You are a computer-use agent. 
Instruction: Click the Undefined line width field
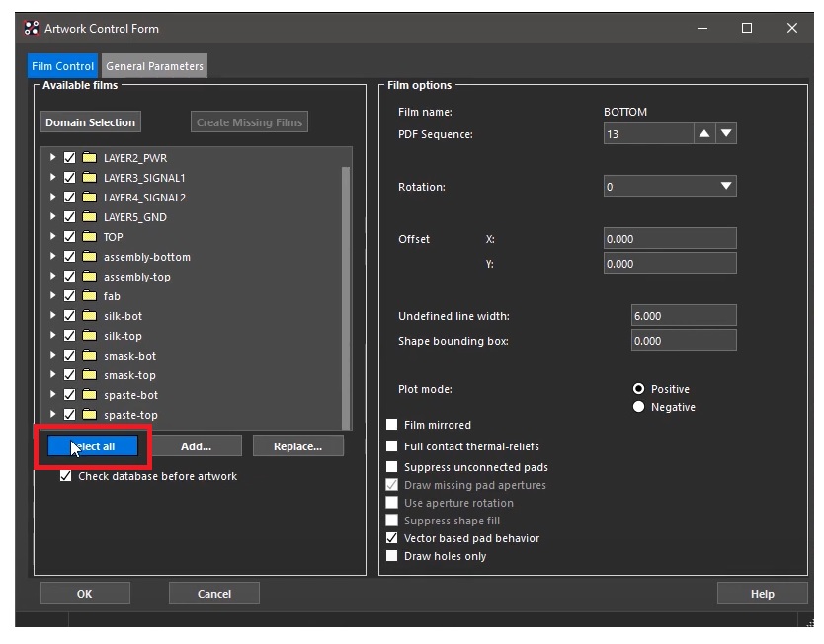(683, 316)
